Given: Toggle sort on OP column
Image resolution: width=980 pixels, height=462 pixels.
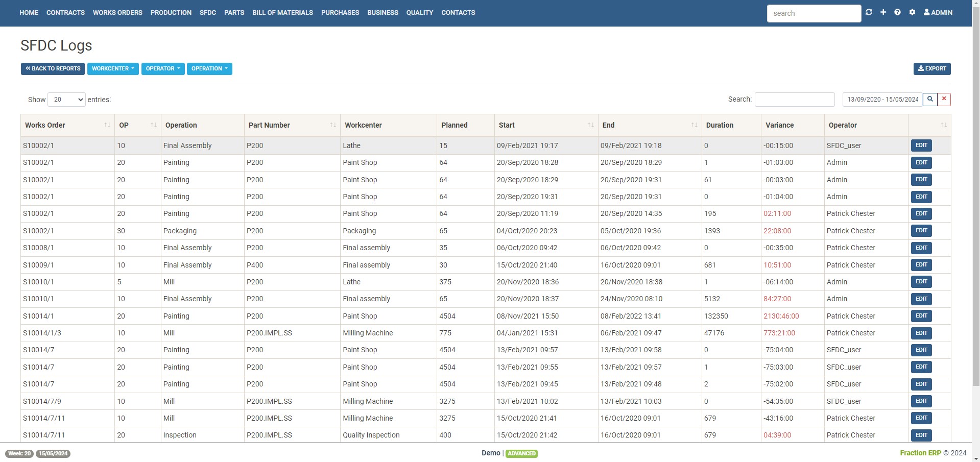Looking at the screenshot, I should [x=153, y=125].
